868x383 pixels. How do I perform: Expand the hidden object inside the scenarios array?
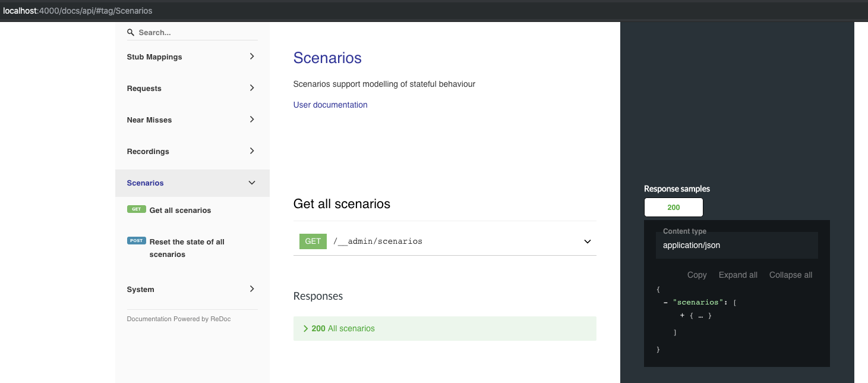(682, 315)
